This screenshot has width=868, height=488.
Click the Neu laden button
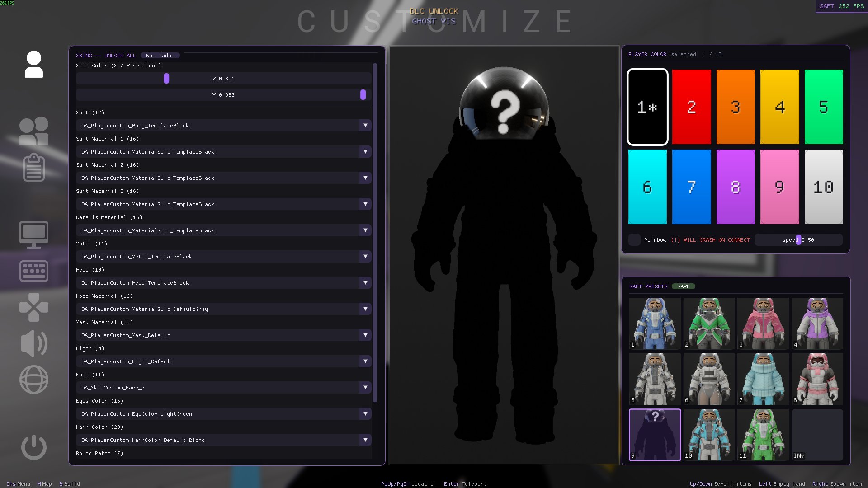click(x=160, y=56)
